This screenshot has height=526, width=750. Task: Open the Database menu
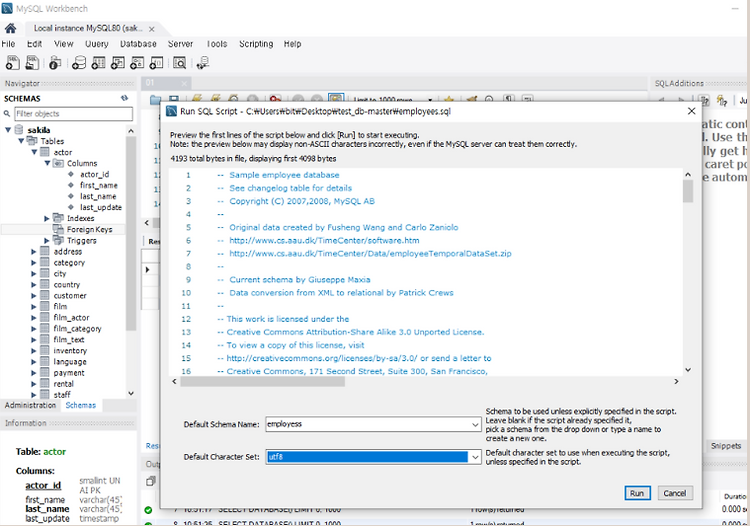click(138, 44)
